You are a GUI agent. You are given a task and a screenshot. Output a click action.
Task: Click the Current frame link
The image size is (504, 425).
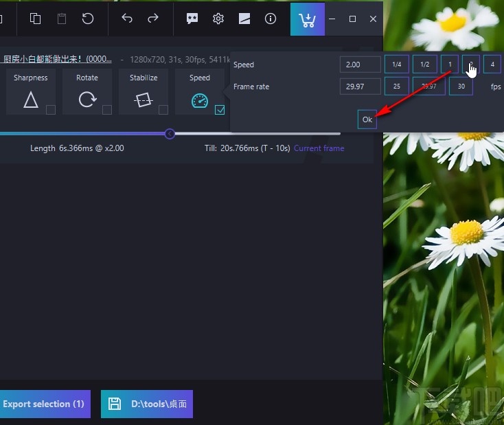(319, 148)
